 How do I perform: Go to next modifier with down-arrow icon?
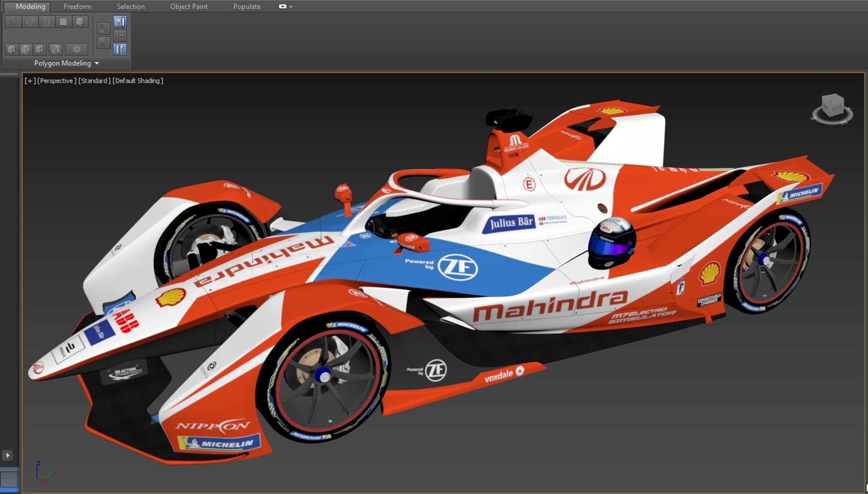(104, 42)
